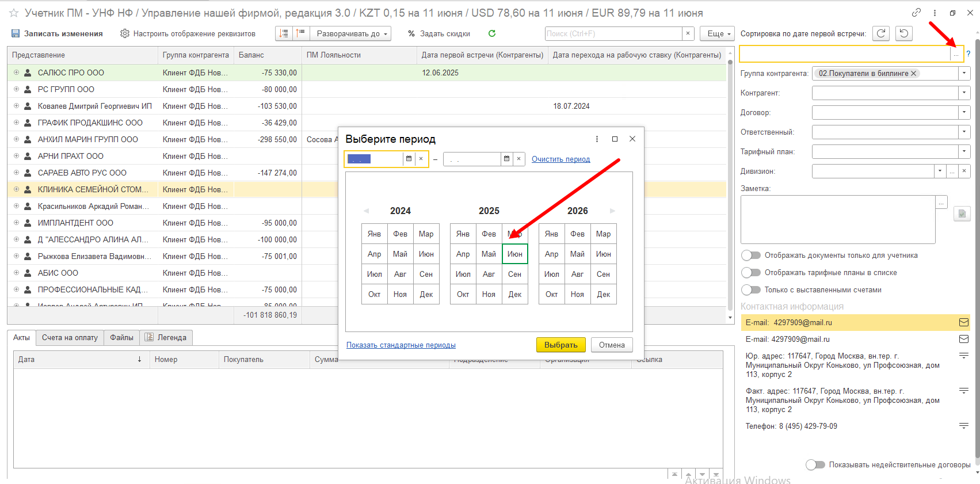Screen dimensions: 980x484
Task: Switch to the Счета на оплату tab
Action: point(70,337)
